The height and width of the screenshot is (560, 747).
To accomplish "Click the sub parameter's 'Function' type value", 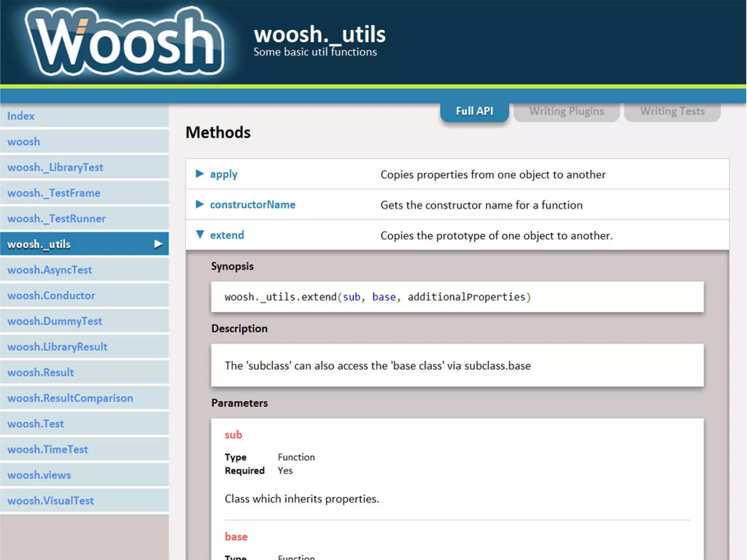I will pos(296,457).
